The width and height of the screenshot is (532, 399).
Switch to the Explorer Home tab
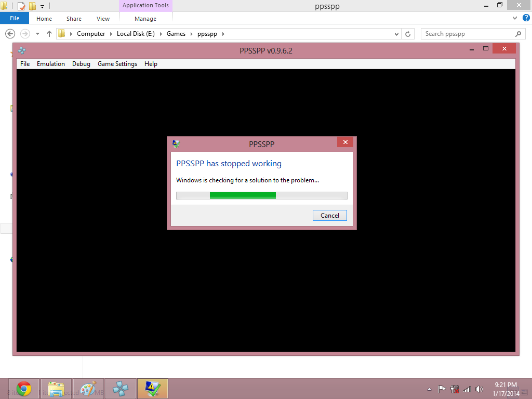44,19
